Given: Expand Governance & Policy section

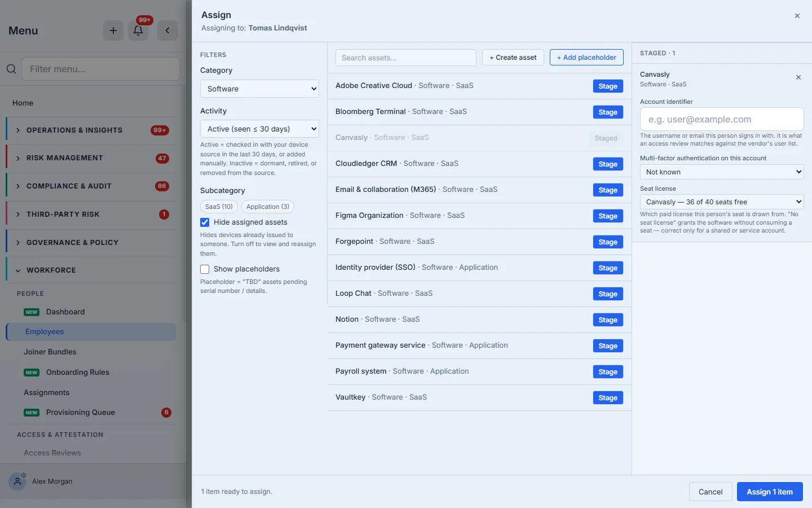Looking at the screenshot, I should pyautogui.click(x=91, y=243).
